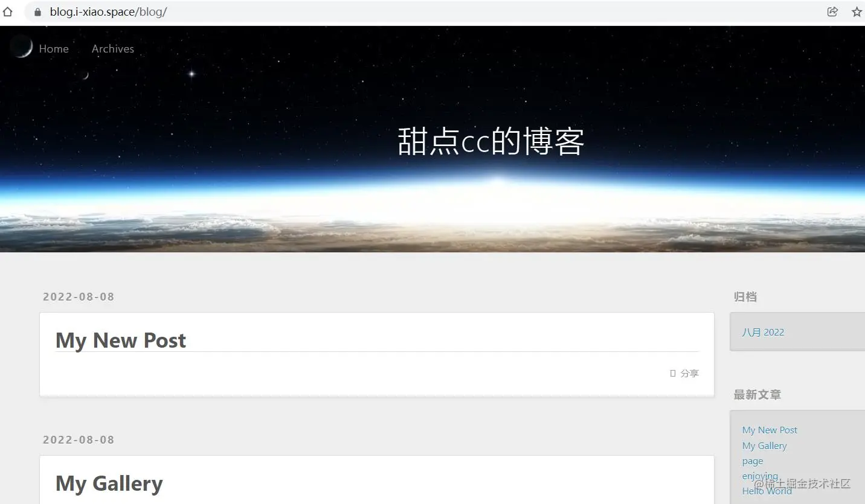Click the crescent moon logo icon

coord(22,46)
